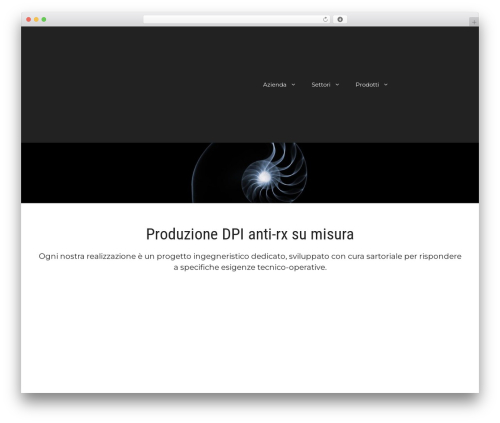Screen dimensions: 500x423
Task: Open the Prodotti menu
Action: click(x=367, y=85)
